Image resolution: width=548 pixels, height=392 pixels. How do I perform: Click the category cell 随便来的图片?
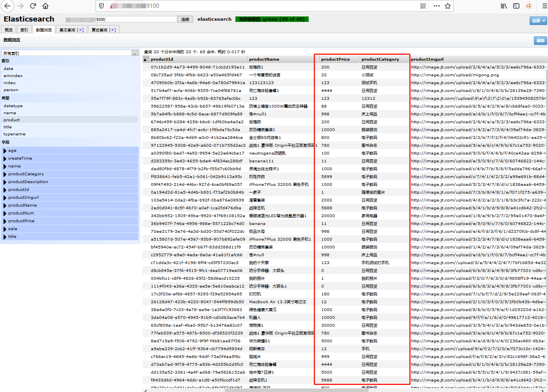pos(373,192)
